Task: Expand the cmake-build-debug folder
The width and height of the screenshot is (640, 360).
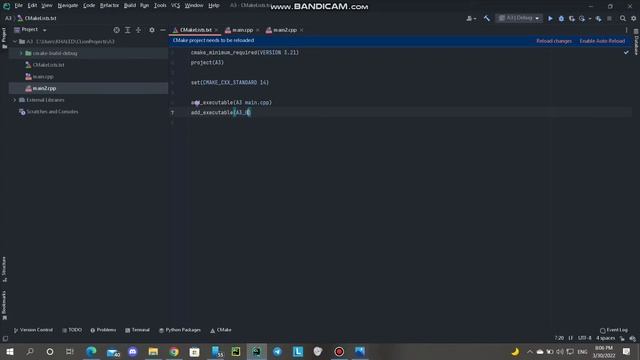Action: [21, 53]
